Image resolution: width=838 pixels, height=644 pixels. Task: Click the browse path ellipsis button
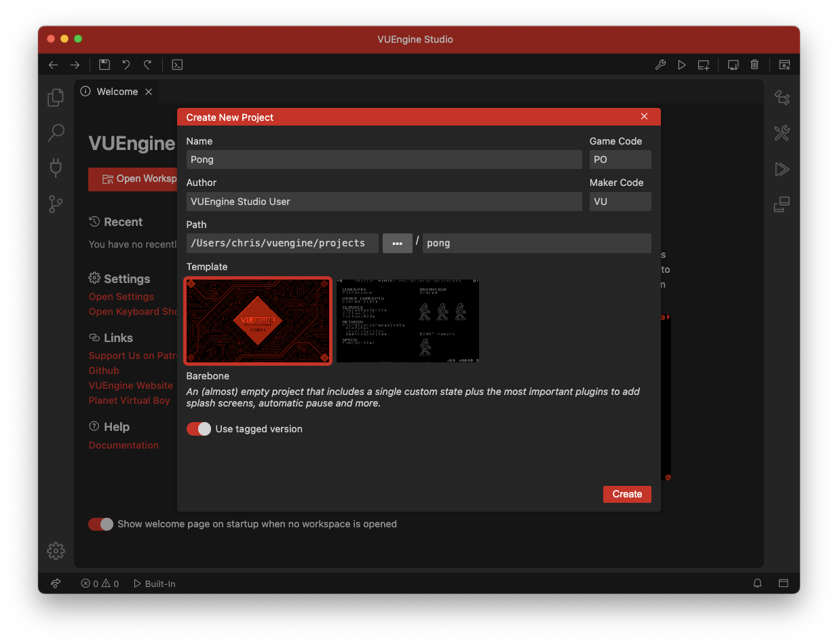click(x=398, y=243)
